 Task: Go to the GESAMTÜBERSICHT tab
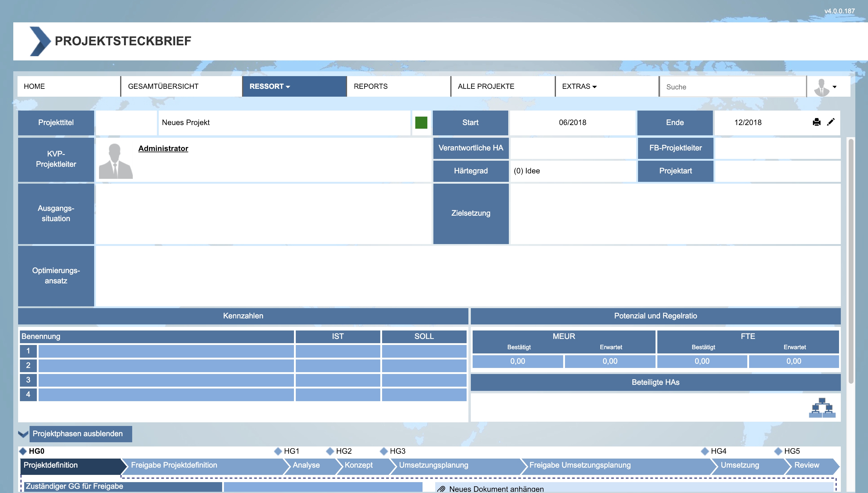point(163,86)
